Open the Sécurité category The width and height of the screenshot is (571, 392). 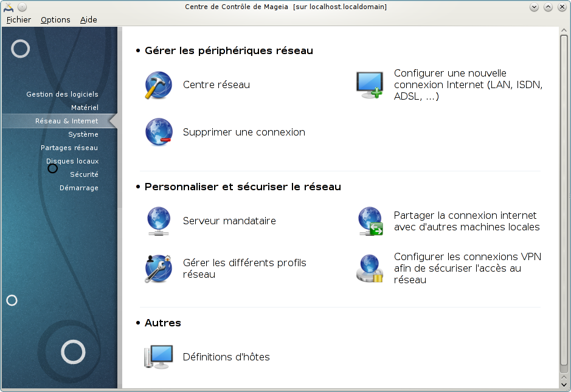pos(84,174)
